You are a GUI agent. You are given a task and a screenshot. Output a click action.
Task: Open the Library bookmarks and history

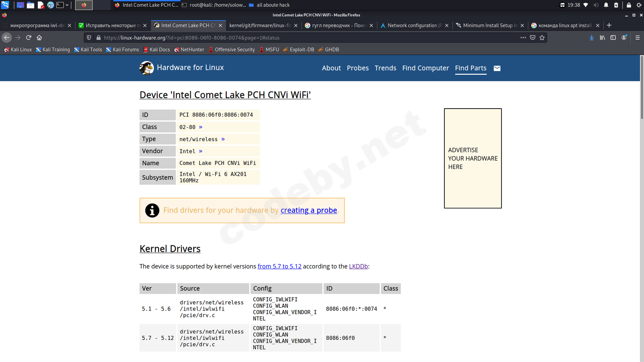click(x=603, y=37)
